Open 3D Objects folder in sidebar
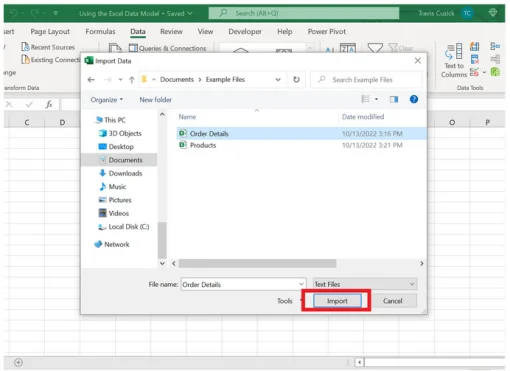 (120, 133)
